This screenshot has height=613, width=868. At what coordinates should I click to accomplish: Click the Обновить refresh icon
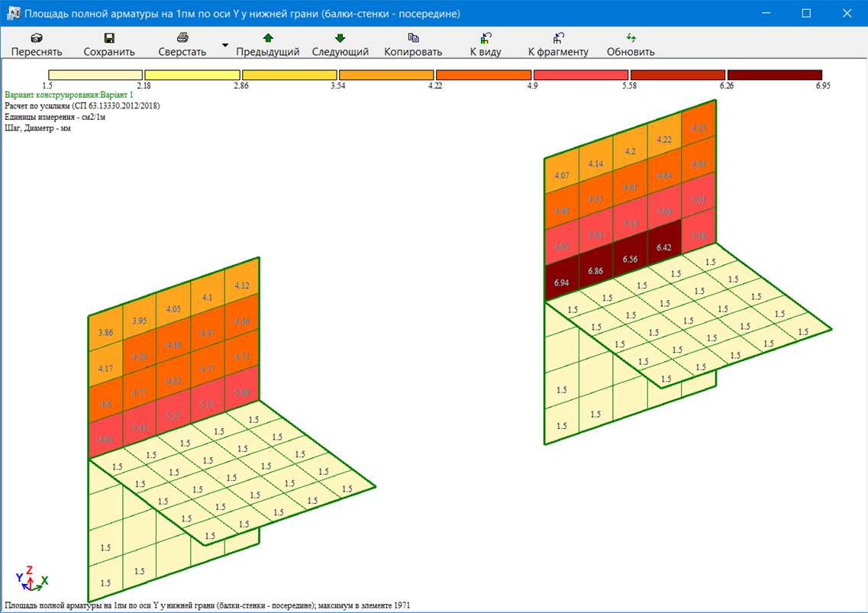[631, 37]
